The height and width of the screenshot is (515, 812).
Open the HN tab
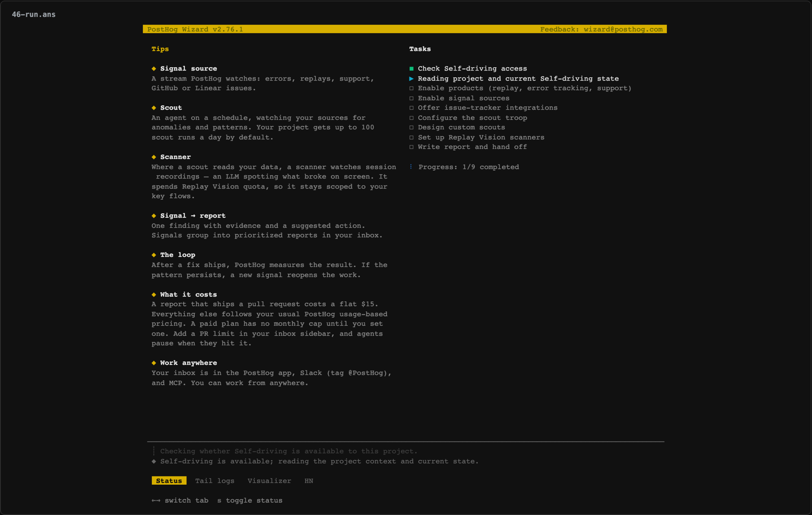click(x=309, y=481)
